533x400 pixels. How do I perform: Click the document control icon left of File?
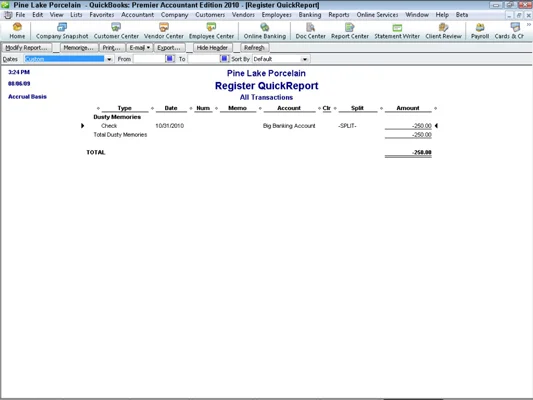click(8, 15)
